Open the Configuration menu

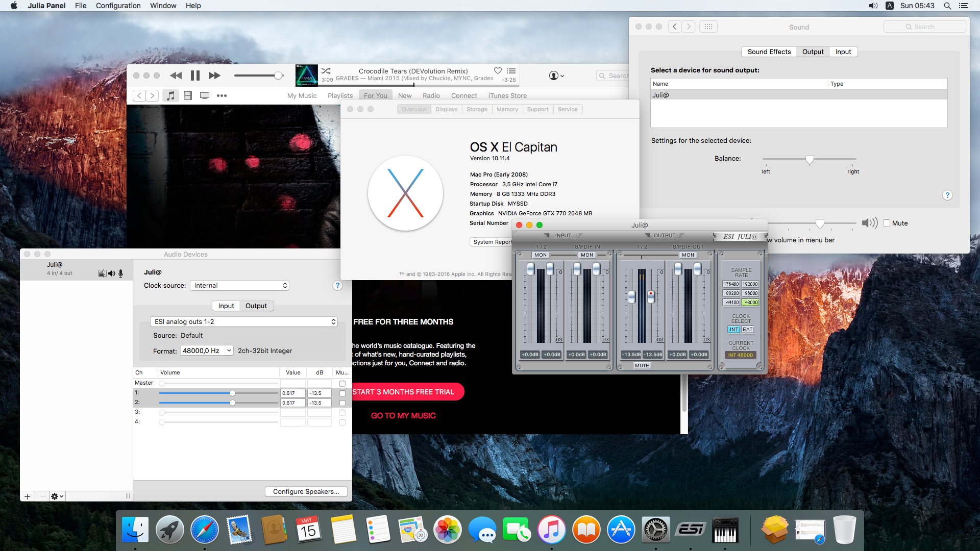click(x=118, y=6)
